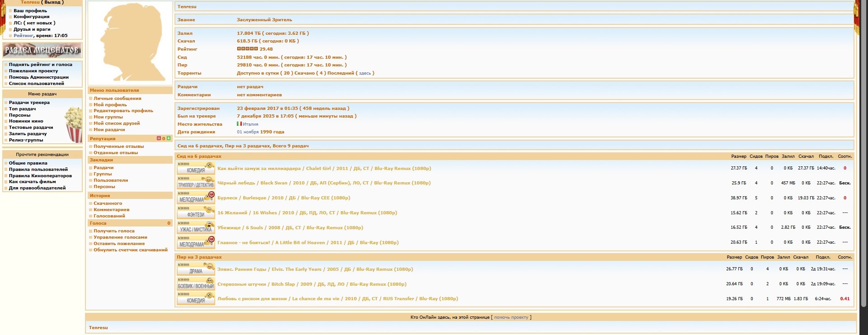Click the 38.97 ГБ size value
Image resolution: width=868 pixels, height=335 pixels.
point(739,198)
